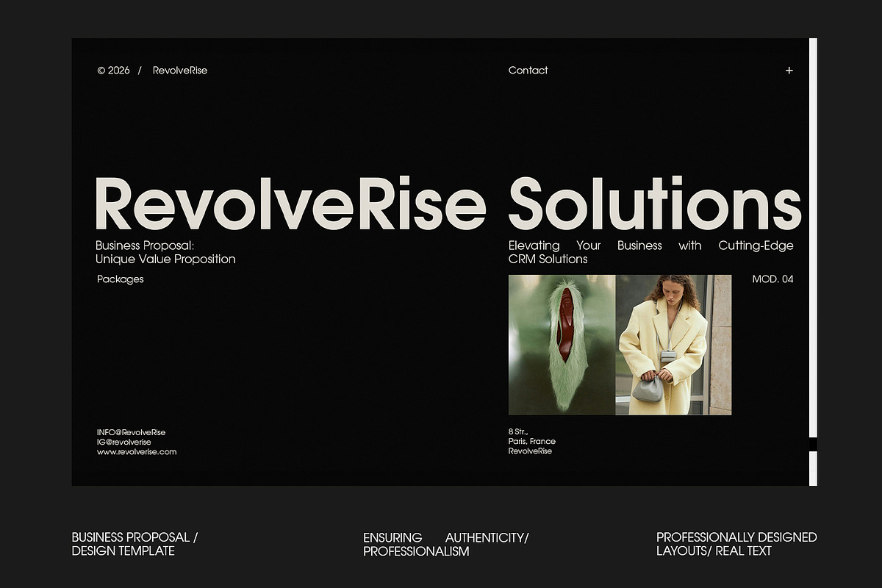Open the green furry shoe image

pos(562,345)
